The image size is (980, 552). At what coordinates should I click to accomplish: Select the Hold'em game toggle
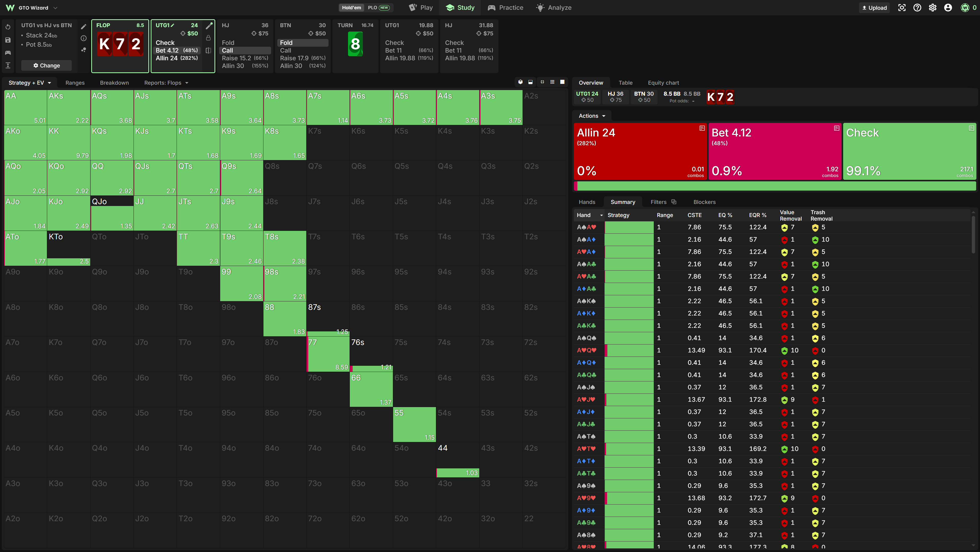352,8
